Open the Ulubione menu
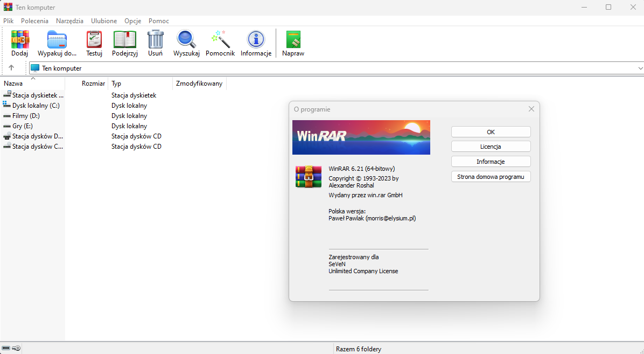Image resolution: width=644 pixels, height=354 pixels. pos(104,21)
